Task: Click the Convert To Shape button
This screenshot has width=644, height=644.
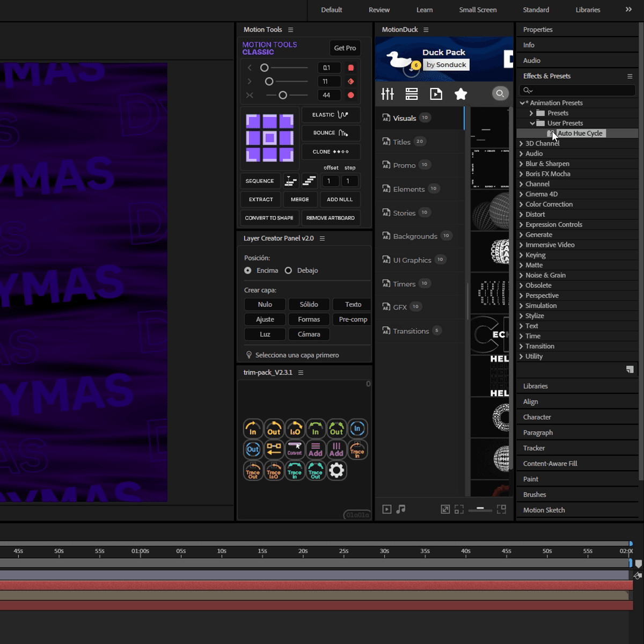Action: (269, 218)
